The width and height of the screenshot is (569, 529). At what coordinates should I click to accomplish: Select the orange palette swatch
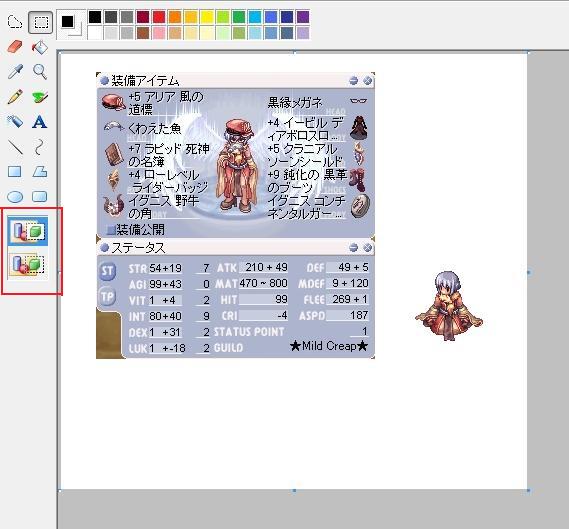175,17
